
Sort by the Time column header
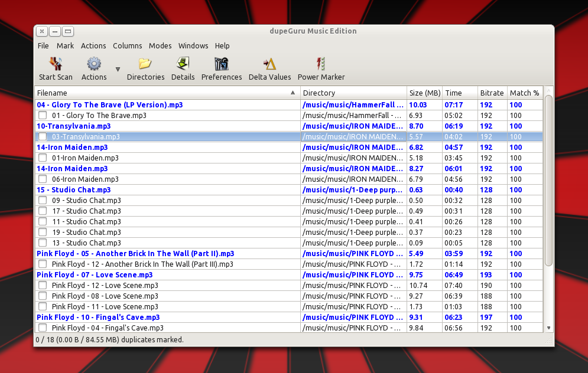point(460,93)
